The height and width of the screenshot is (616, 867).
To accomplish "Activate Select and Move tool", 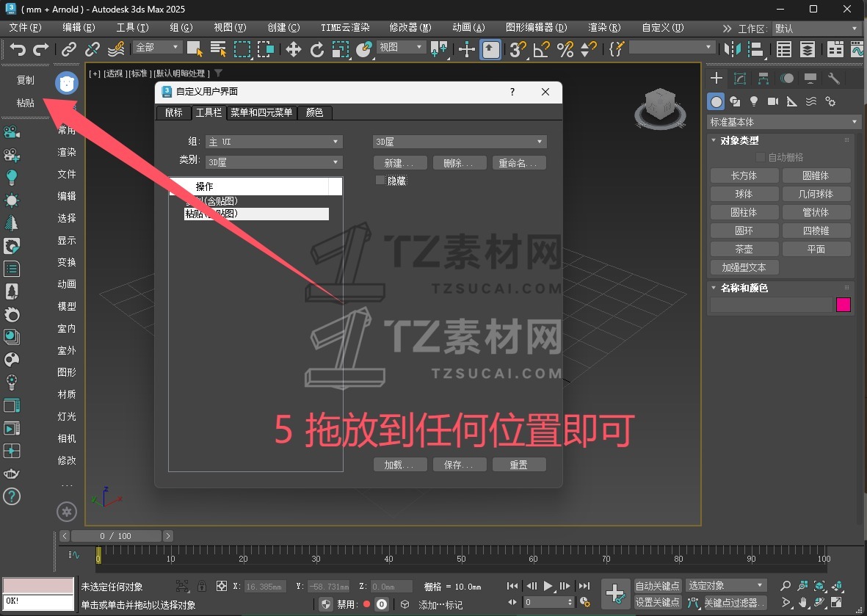I will (x=294, y=50).
